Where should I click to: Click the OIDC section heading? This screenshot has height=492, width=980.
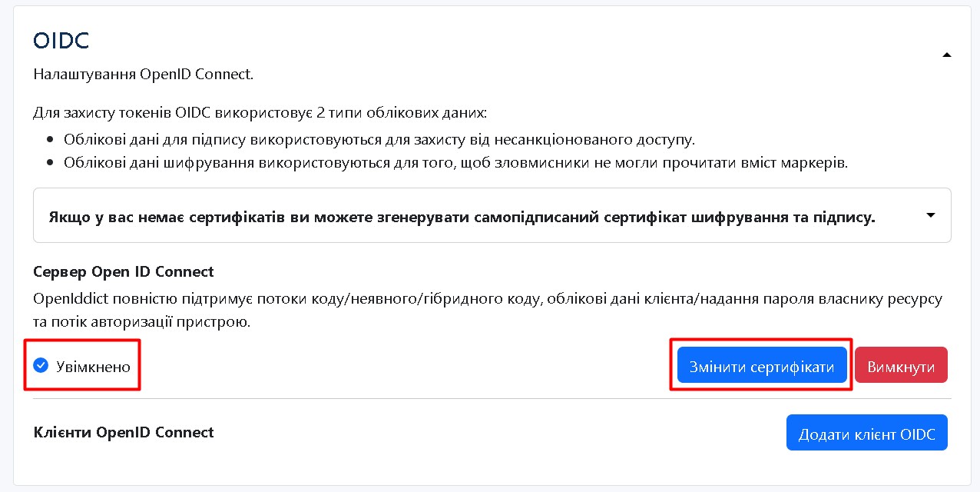pos(61,41)
